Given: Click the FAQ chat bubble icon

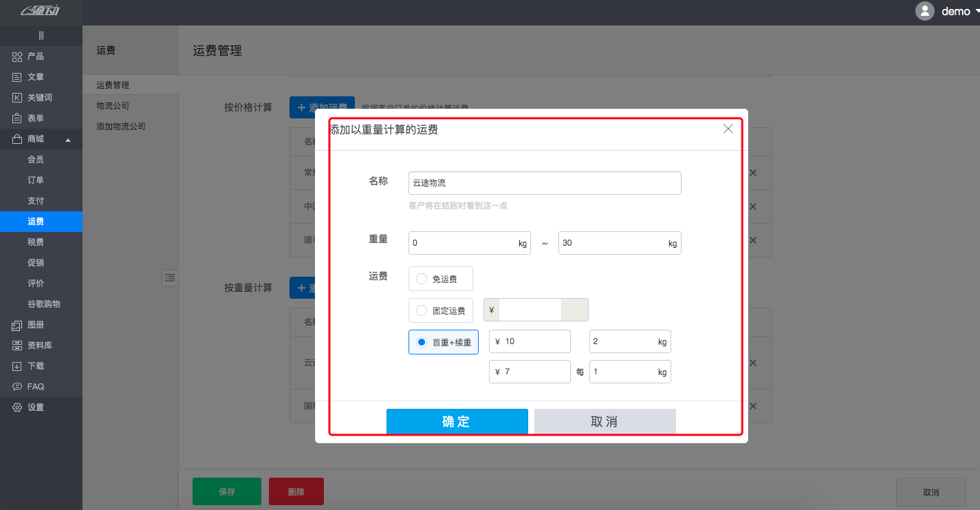Looking at the screenshot, I should coord(18,387).
